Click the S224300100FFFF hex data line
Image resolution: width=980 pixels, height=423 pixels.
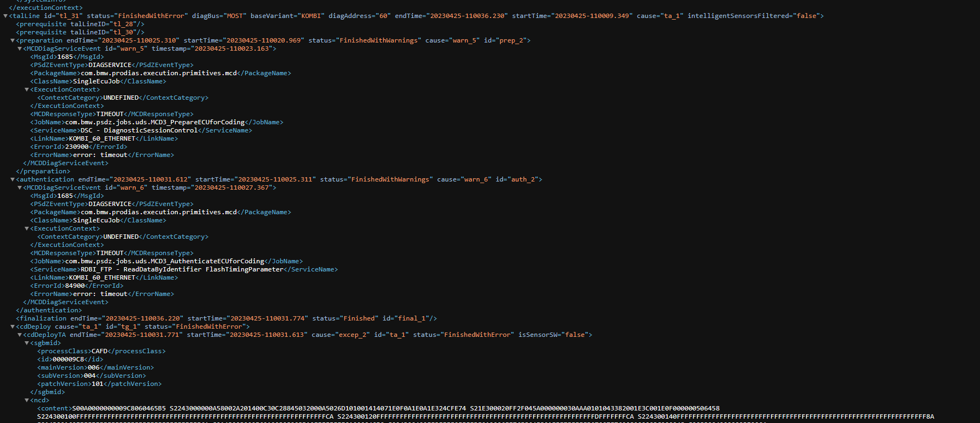(x=486, y=416)
